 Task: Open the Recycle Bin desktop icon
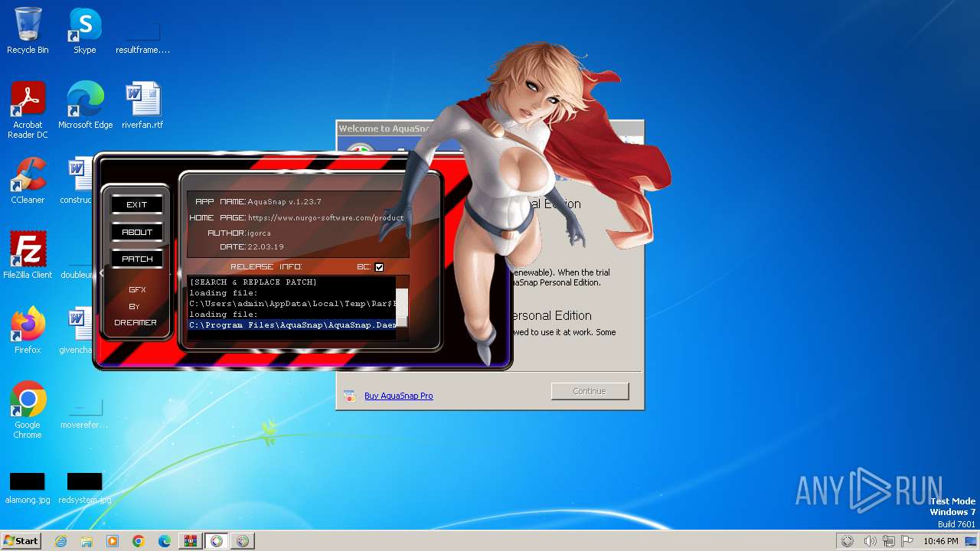pyautogui.click(x=28, y=31)
